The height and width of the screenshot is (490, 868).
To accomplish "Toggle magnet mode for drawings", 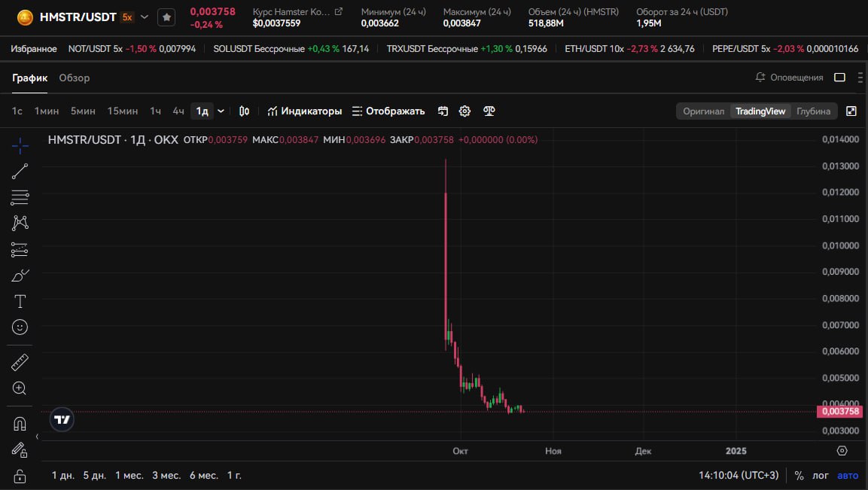I will pos(20,424).
